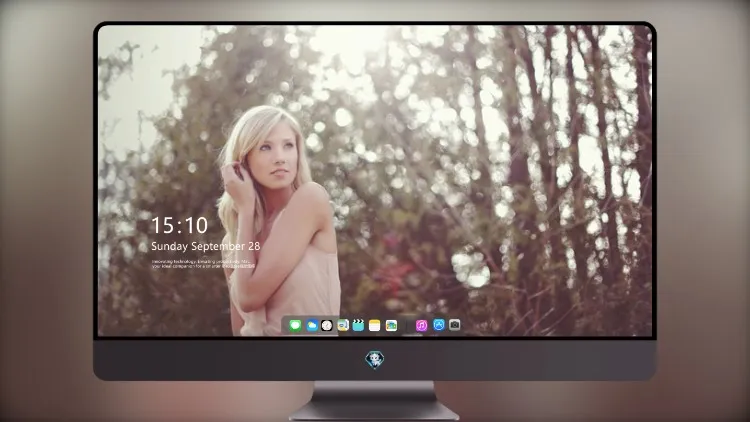Open the Clock app icon
750x422 pixels.
[x=327, y=325]
